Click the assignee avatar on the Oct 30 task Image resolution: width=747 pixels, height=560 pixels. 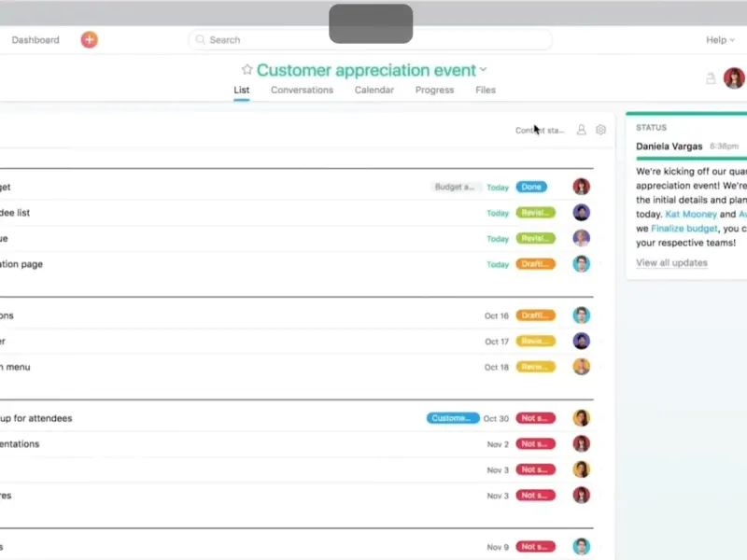(x=582, y=418)
